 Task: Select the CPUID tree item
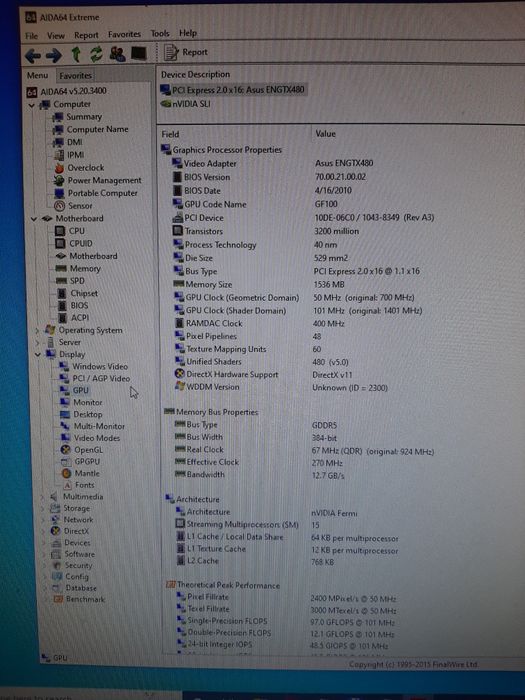click(74, 244)
